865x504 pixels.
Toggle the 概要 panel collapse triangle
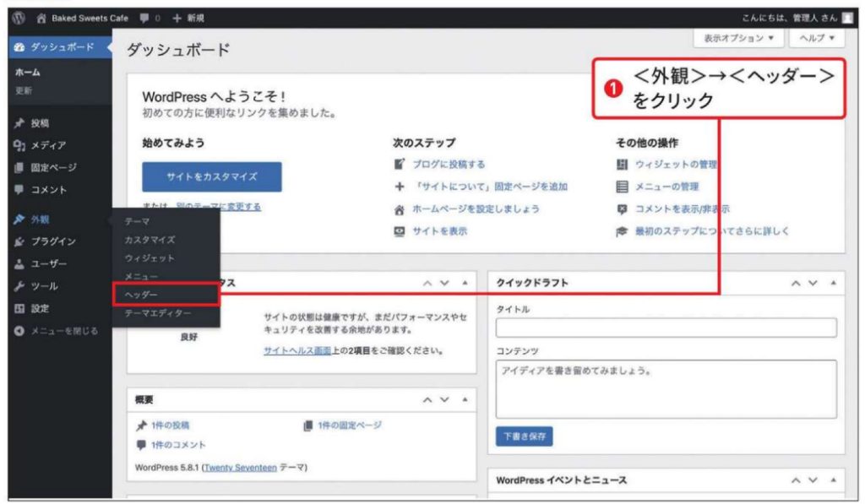point(464,399)
